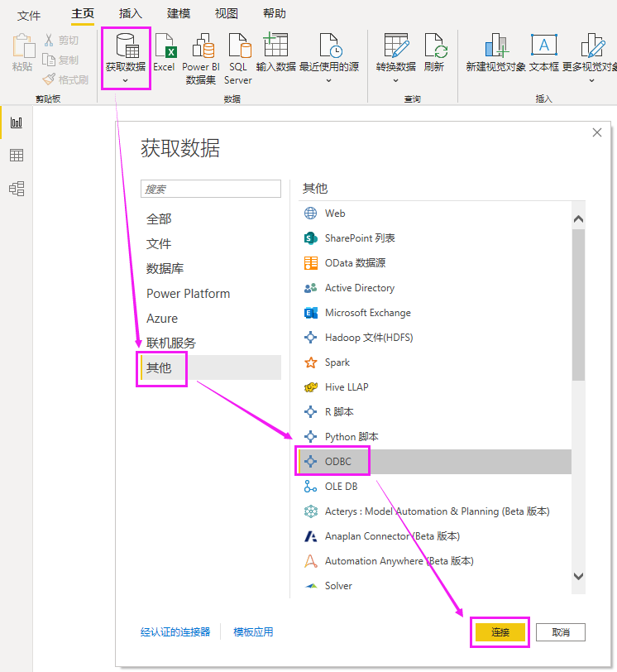Select Anaplan Connector entry

click(x=435, y=536)
